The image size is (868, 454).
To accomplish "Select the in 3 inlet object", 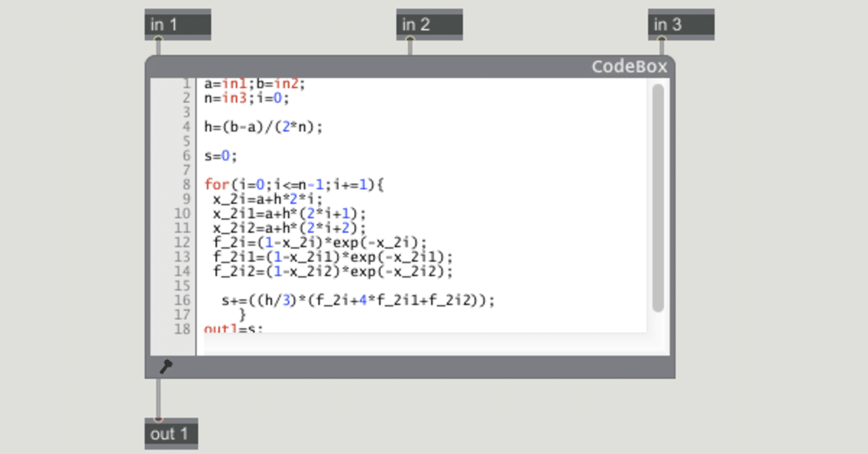I will click(x=680, y=24).
